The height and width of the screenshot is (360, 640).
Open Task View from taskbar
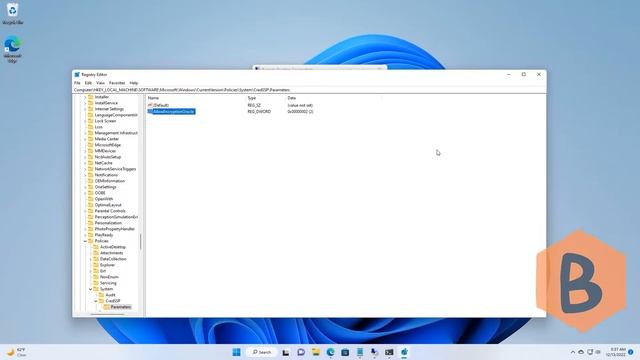286,352
